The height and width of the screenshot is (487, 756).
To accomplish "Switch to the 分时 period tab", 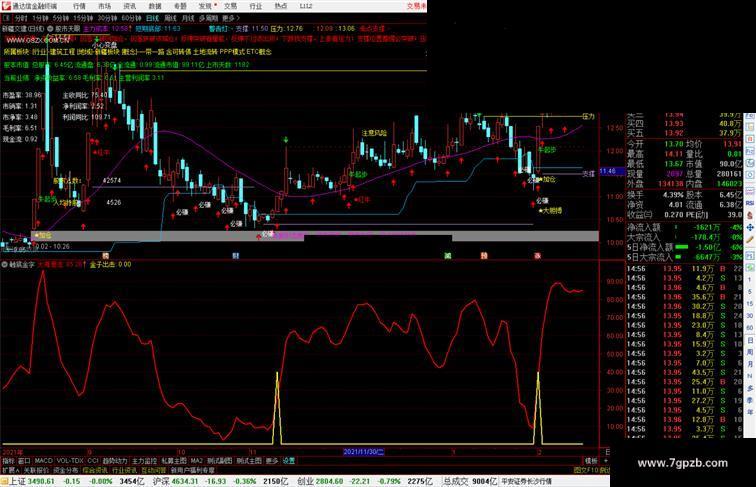I will [21, 18].
